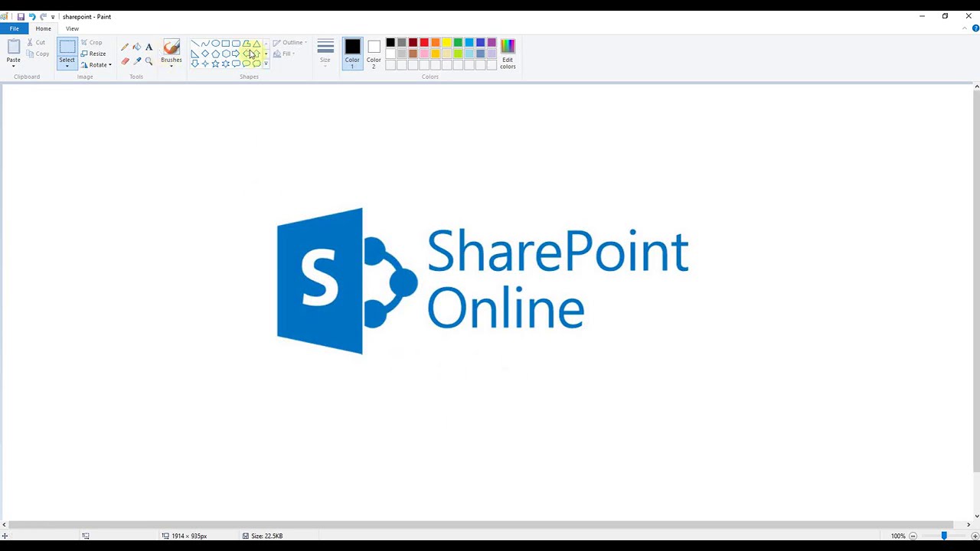Activate Color 2 background selector
The height and width of the screenshot is (551, 980).
[x=374, y=54]
